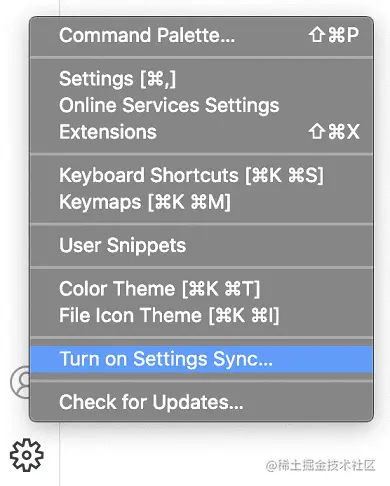Open the Keyboard Shortcuts entry

pos(201,175)
